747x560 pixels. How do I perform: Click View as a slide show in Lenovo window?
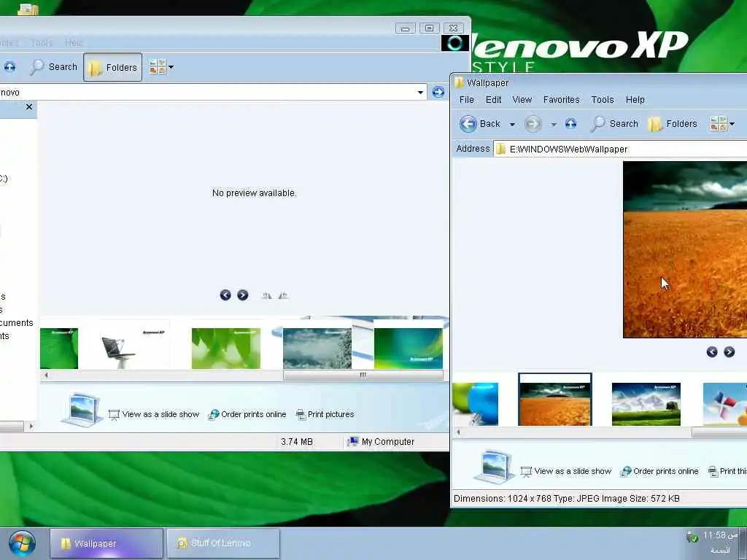[154, 414]
